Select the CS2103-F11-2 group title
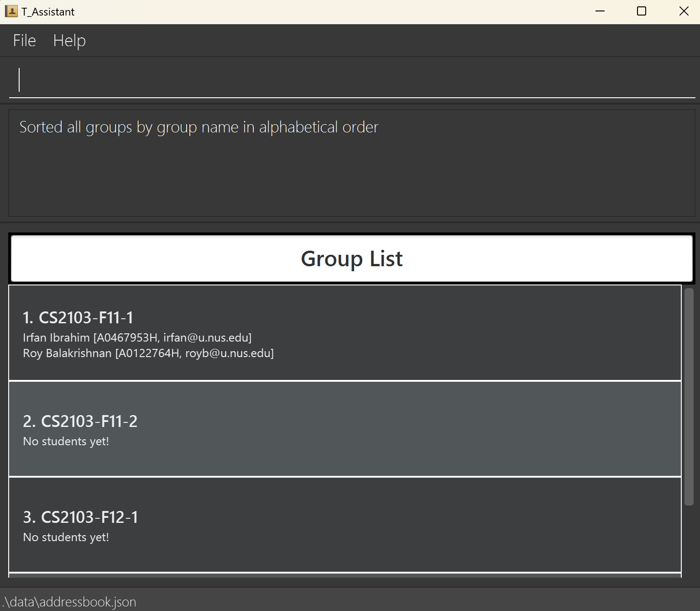Screen dimensions: 700x611 click(x=80, y=421)
